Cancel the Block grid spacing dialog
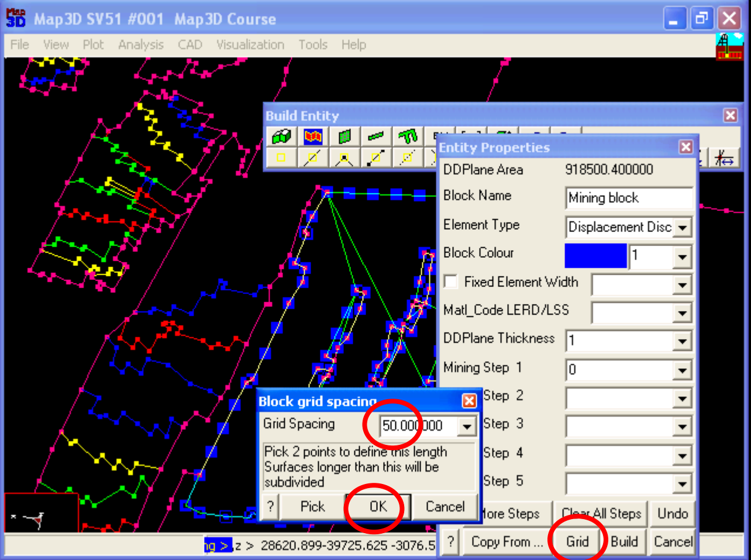This screenshot has width=751, height=560. click(x=445, y=507)
